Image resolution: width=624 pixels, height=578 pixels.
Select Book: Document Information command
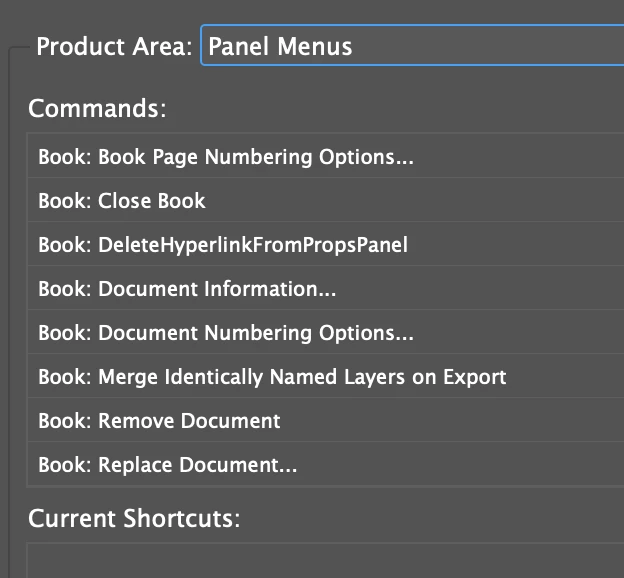[x=326, y=288]
